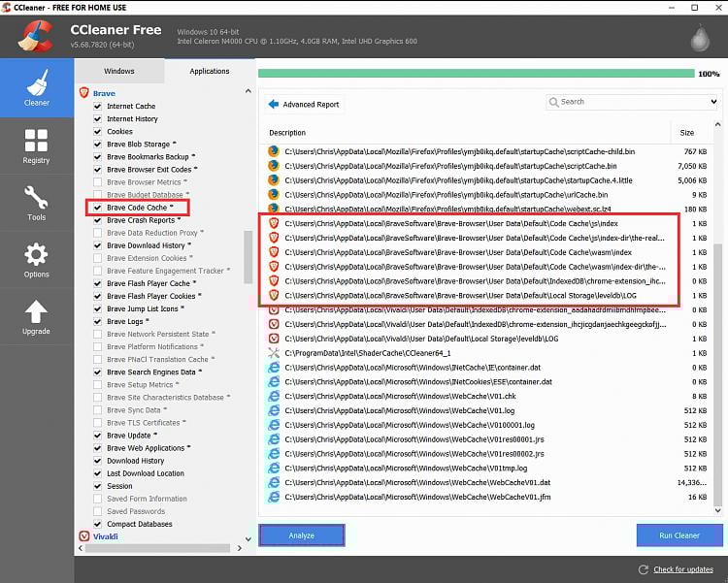Toggle Brave Download History checkbox

pos(97,245)
